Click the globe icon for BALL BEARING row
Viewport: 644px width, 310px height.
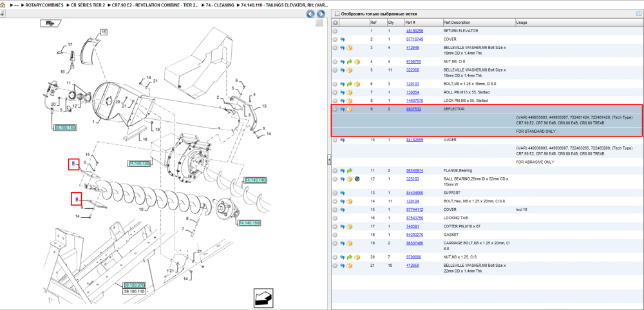[x=357, y=179]
